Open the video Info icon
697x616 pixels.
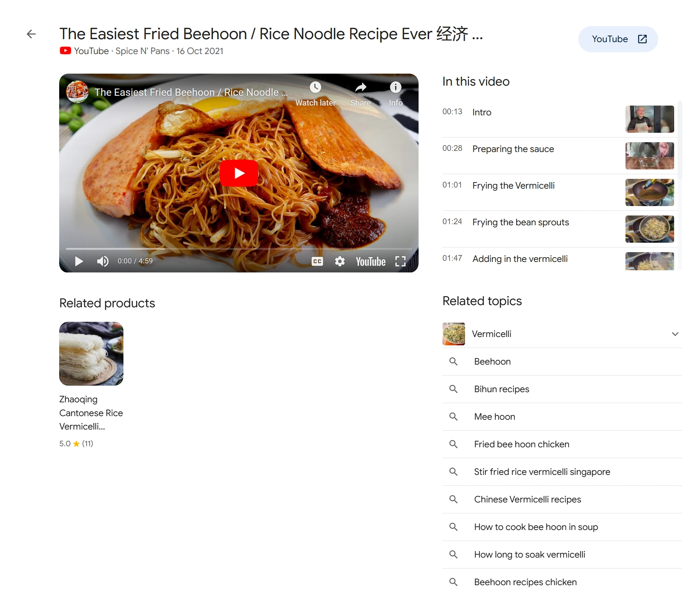pos(395,87)
